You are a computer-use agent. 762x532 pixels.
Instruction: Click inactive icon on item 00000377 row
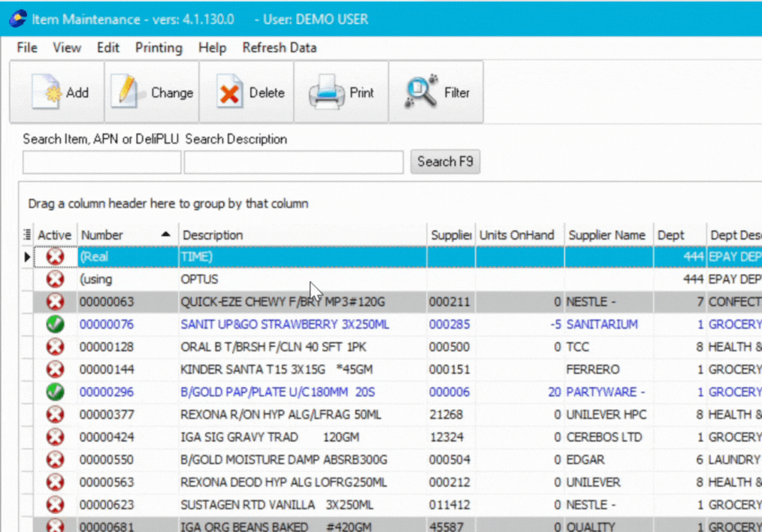click(55, 415)
